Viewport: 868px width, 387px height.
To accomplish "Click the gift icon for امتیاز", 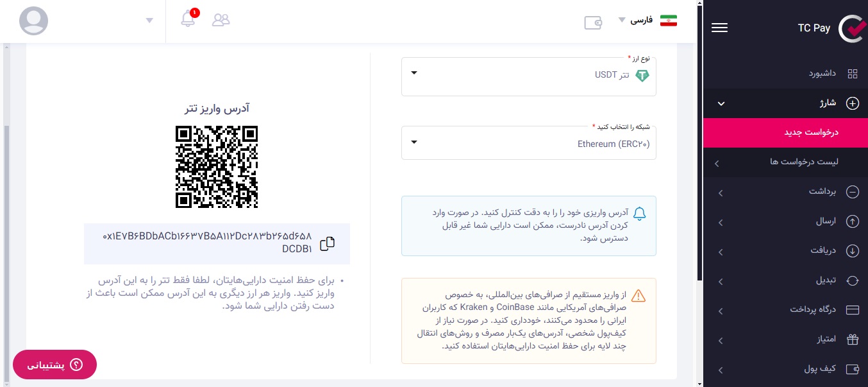I will pos(853,339).
